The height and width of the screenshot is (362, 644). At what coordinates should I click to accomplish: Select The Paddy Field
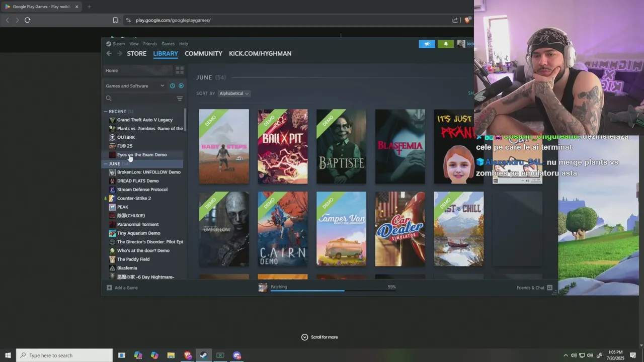(x=133, y=259)
